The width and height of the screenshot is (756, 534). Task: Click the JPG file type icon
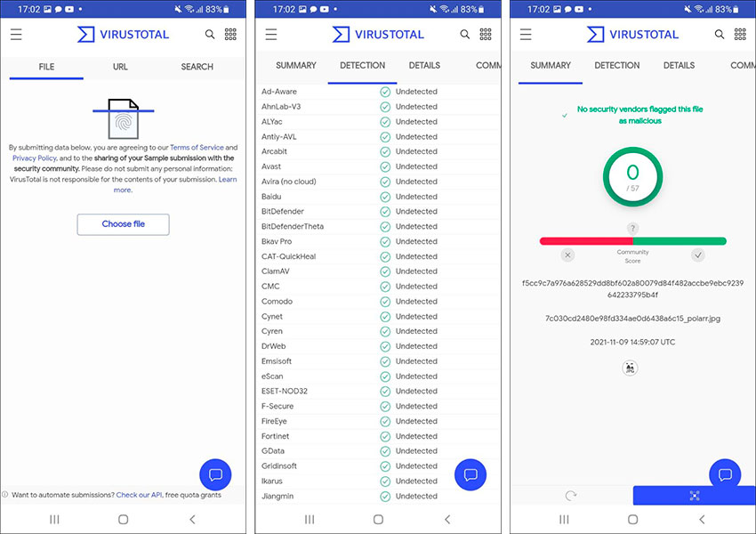click(630, 368)
